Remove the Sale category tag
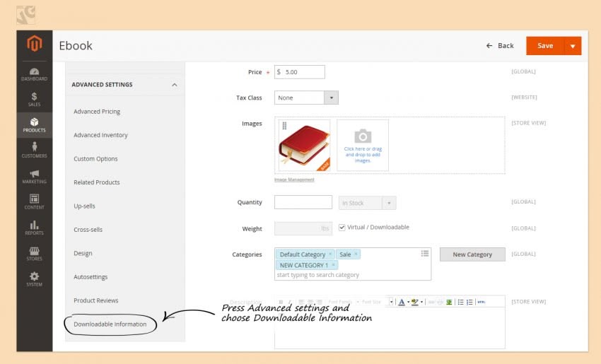The height and width of the screenshot is (364, 601). [356, 254]
